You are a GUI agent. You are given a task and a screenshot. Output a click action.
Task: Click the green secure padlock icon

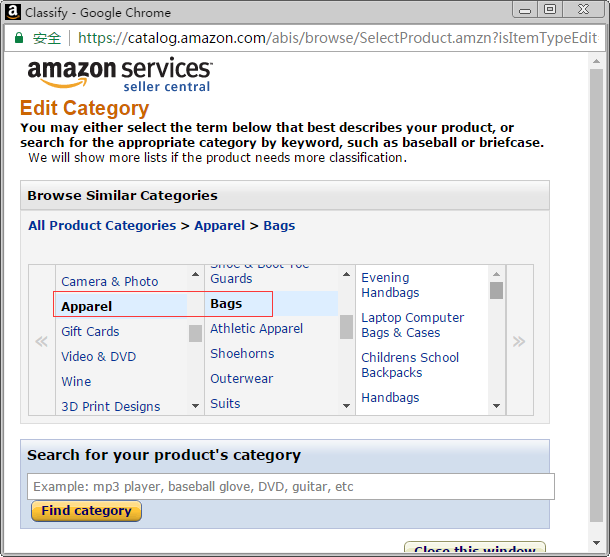pyautogui.click(x=18, y=38)
